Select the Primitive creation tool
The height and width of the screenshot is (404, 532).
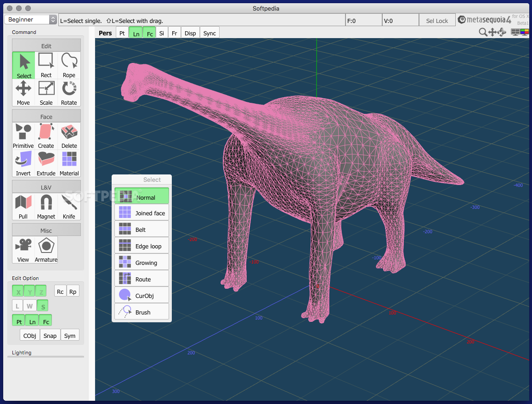coord(23,136)
